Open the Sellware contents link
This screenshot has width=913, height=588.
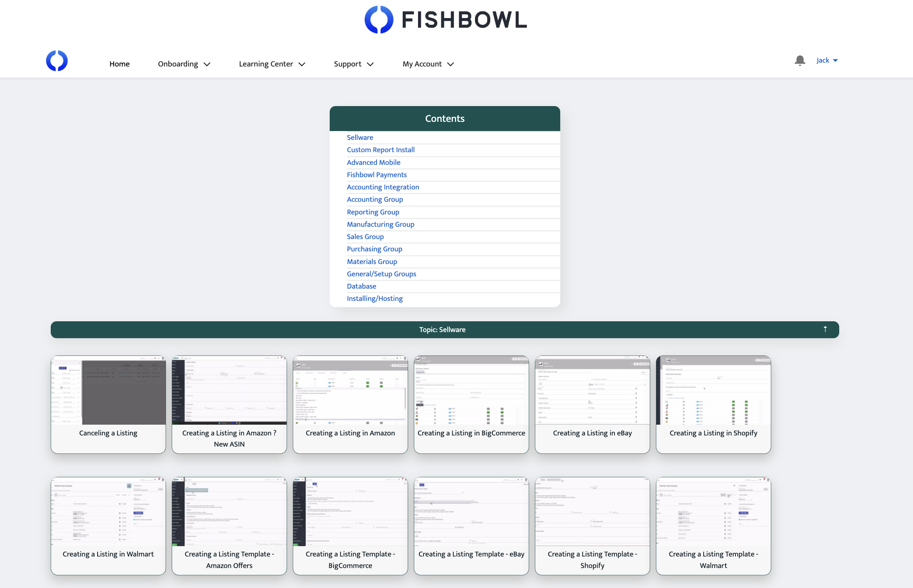click(360, 137)
